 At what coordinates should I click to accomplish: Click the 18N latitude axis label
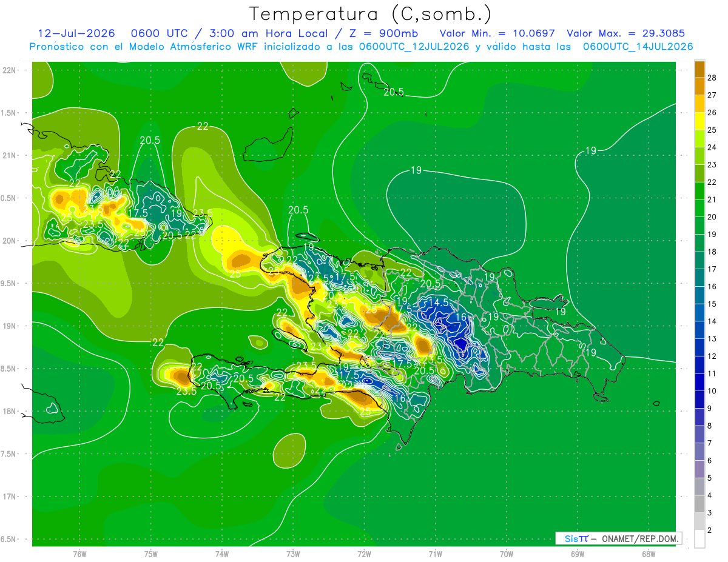(x=9, y=412)
